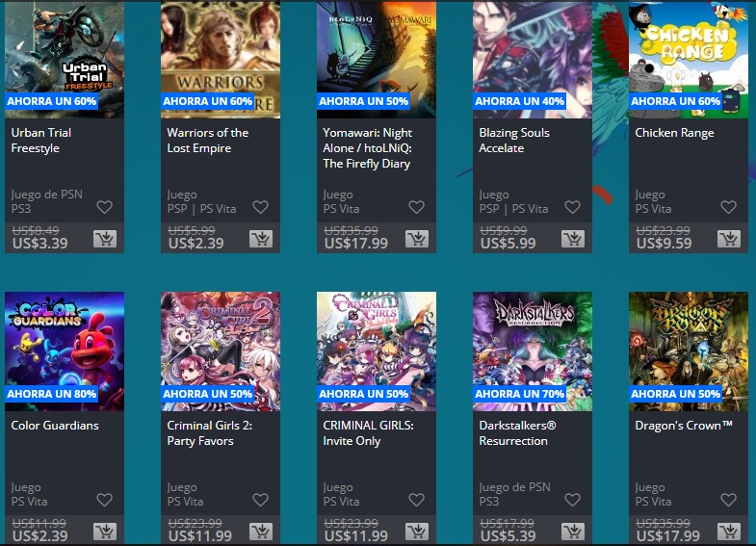Screen dimensions: 756x546
Task: Open Warriors of the Lost Empire title
Action: [208, 141]
